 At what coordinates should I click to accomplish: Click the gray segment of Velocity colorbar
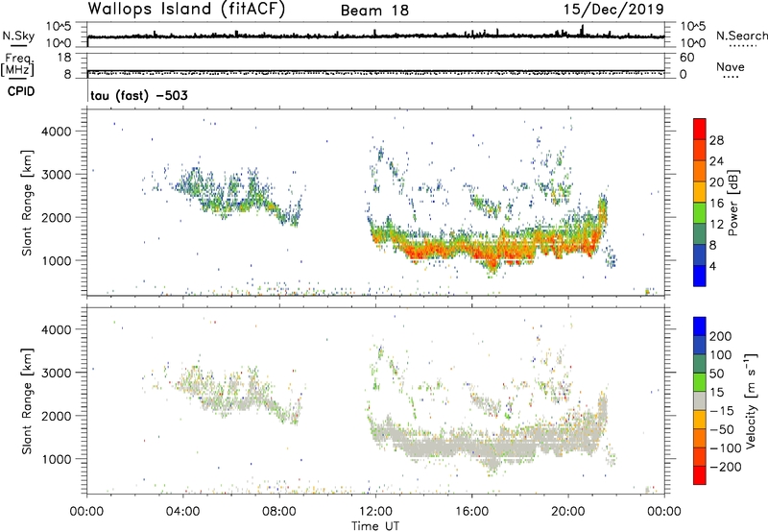point(700,400)
